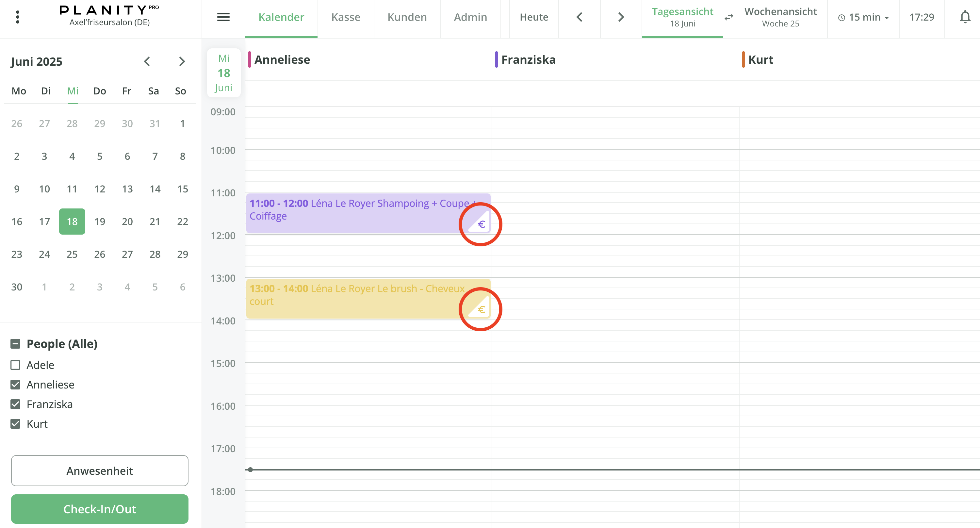Viewport: 980px width, 528px height.
Task: Open the notifications bell
Action: pos(965,17)
